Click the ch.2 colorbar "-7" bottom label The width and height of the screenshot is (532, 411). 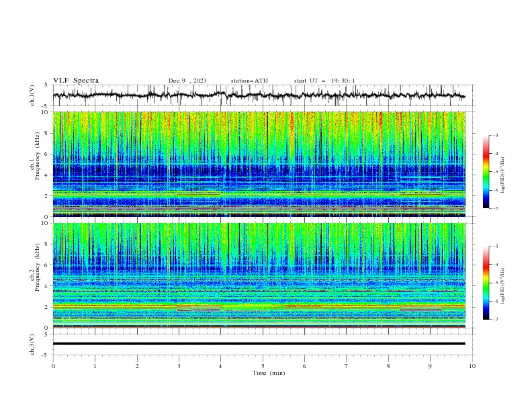click(x=496, y=319)
